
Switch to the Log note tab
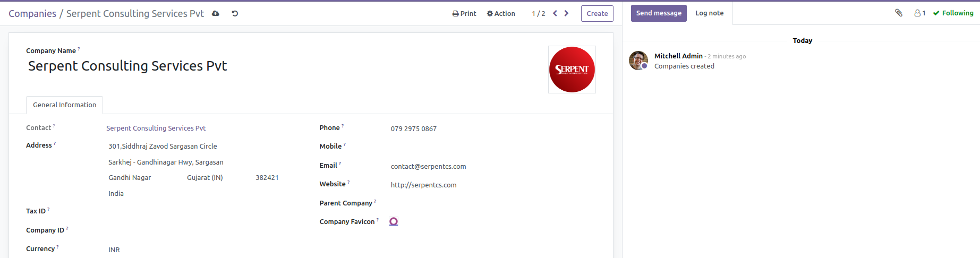(x=709, y=13)
